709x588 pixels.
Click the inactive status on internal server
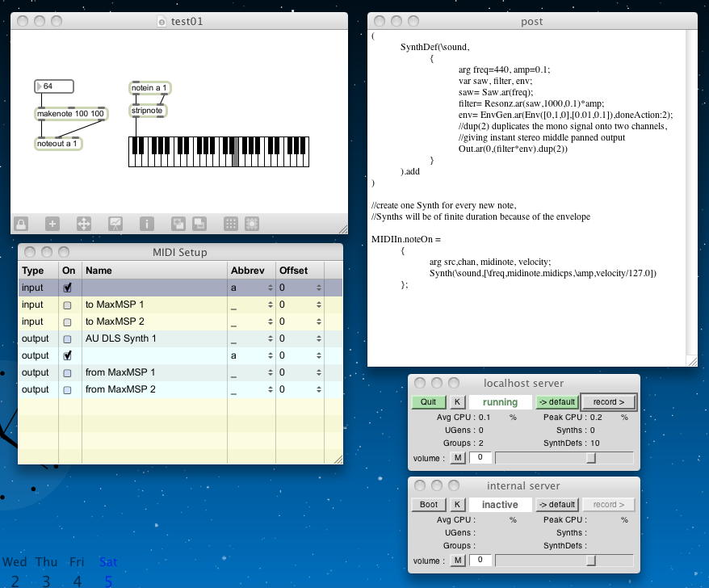pos(500,505)
